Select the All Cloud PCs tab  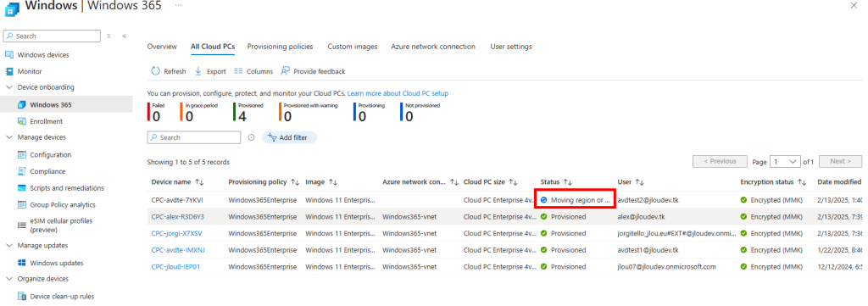coord(213,47)
